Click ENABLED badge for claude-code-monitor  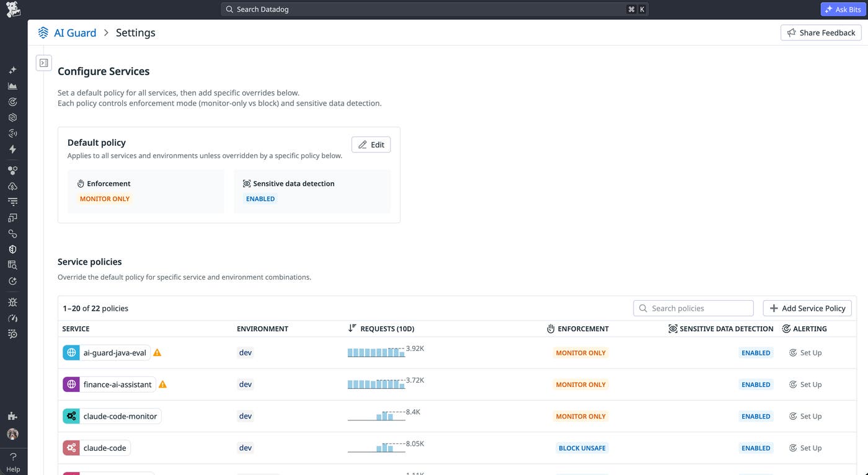click(x=756, y=416)
